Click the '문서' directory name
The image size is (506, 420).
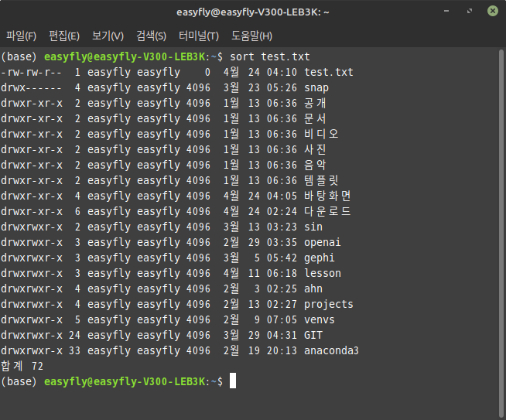tap(315, 118)
